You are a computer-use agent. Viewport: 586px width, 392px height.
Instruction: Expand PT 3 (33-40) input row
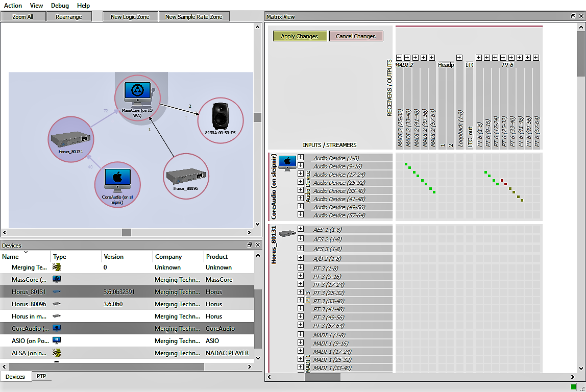(x=301, y=300)
